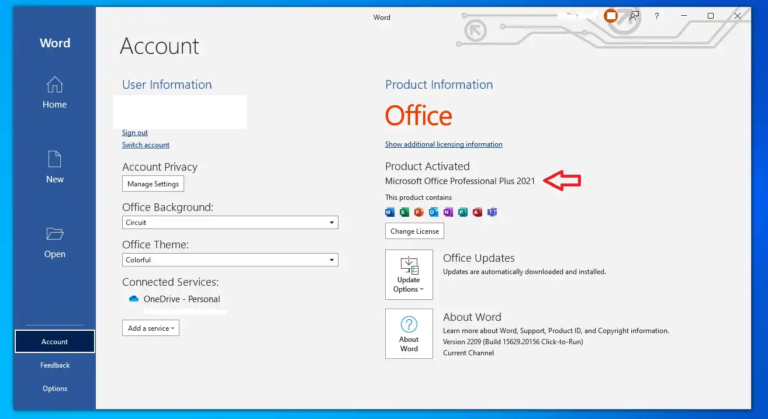768x419 pixels.
Task: Click the Teams app icon
Action: tap(492, 212)
